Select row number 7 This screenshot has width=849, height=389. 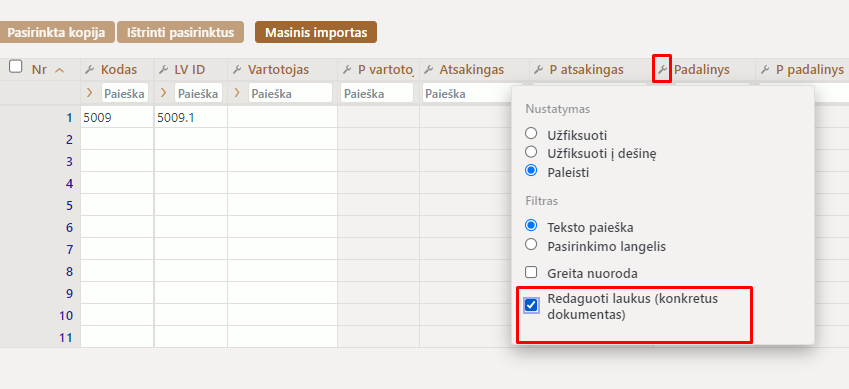(x=69, y=249)
